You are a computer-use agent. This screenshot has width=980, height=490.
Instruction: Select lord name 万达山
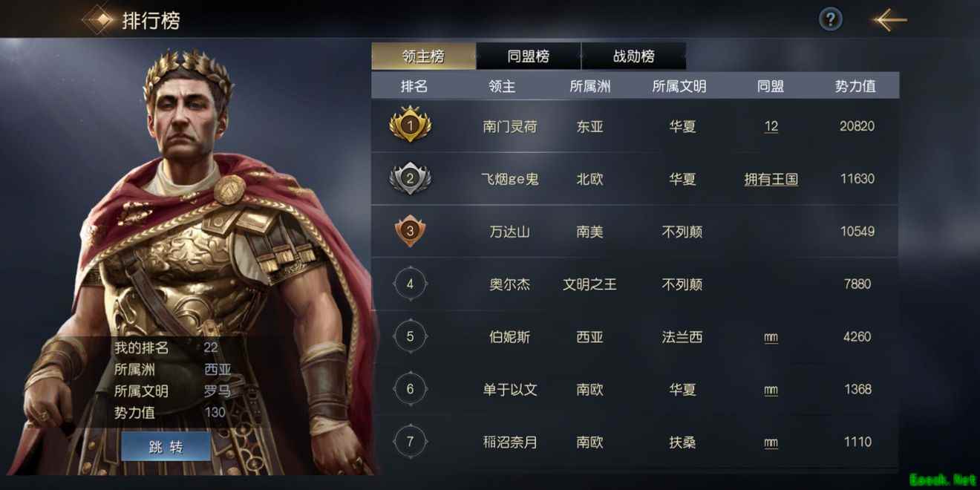click(x=510, y=232)
